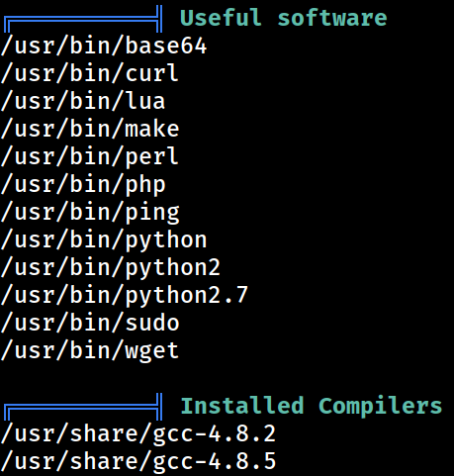Click the word software in the heading
The image size is (454, 476).
[332, 18]
